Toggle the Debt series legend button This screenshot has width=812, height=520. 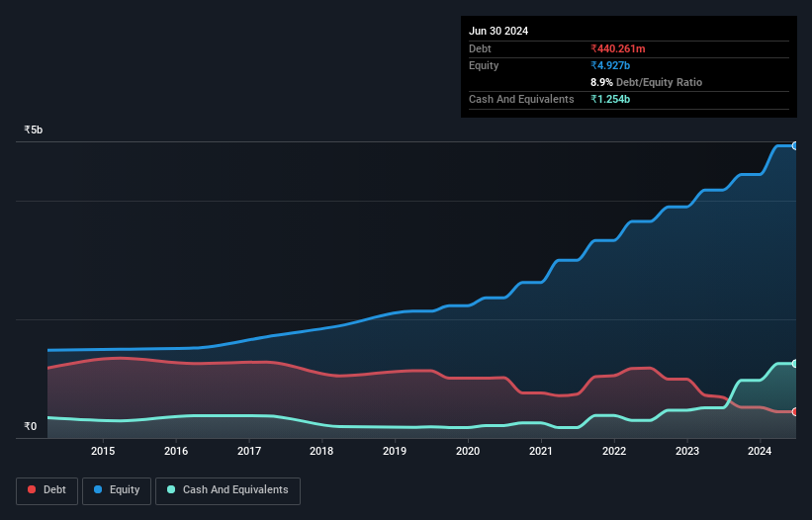46,490
